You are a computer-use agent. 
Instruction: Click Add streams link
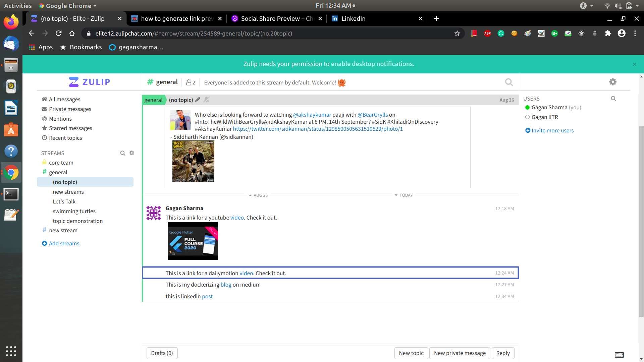click(x=61, y=243)
